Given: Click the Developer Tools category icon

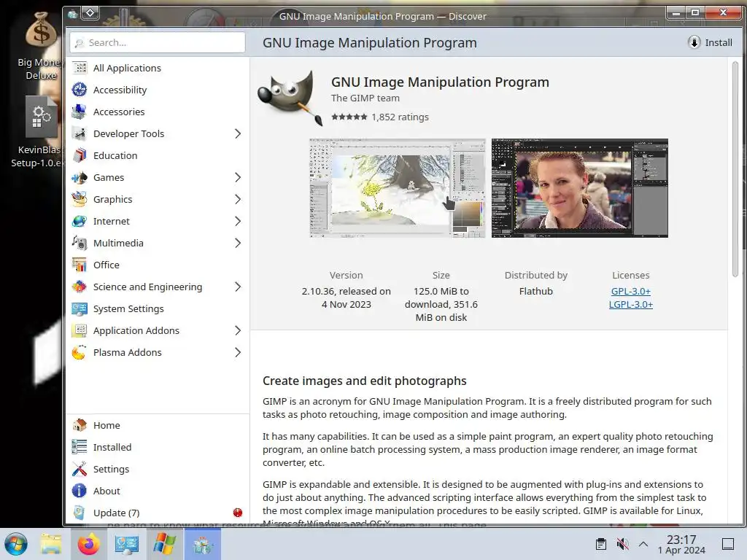Looking at the screenshot, I should pyautogui.click(x=80, y=134).
